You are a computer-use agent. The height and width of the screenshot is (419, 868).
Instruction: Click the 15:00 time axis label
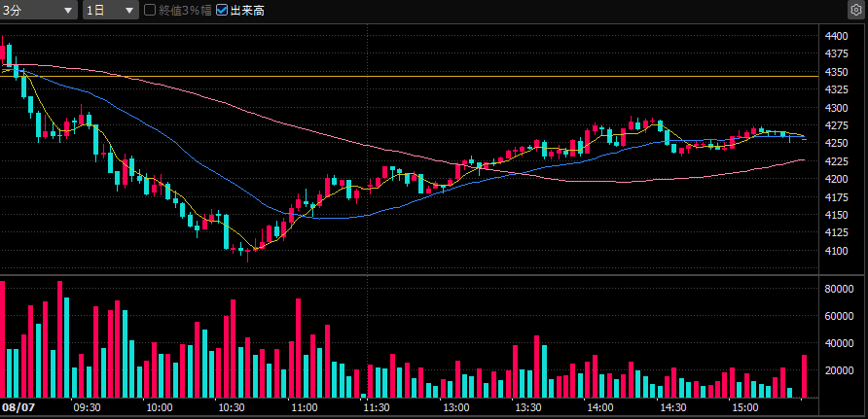(x=745, y=408)
